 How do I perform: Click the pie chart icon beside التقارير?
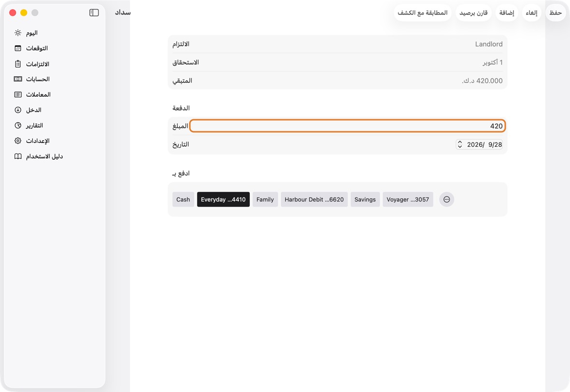(18, 126)
